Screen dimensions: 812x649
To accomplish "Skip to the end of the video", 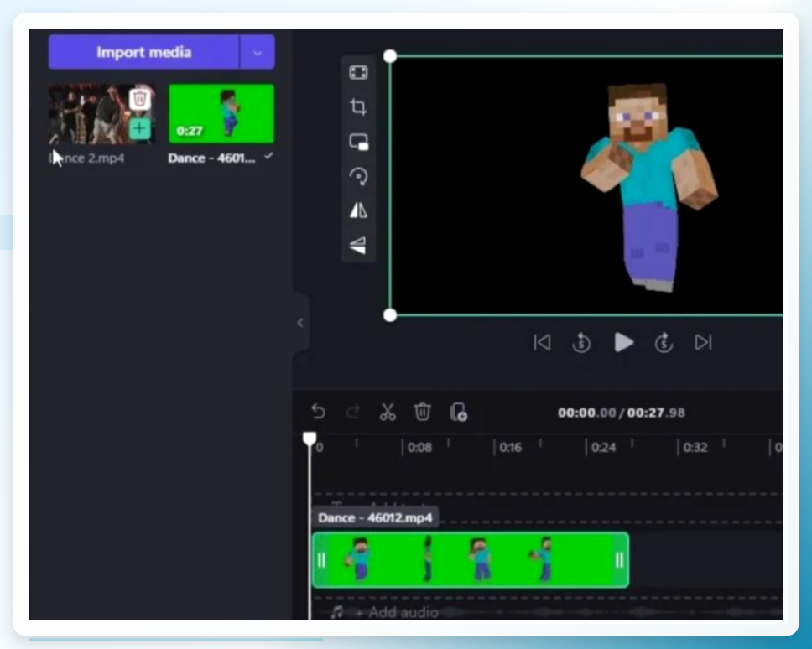I will [x=703, y=342].
